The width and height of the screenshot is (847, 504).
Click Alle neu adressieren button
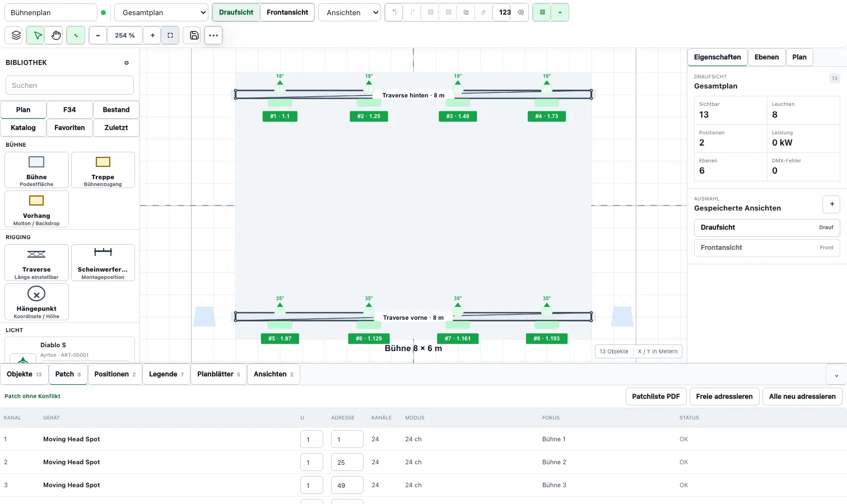click(802, 396)
